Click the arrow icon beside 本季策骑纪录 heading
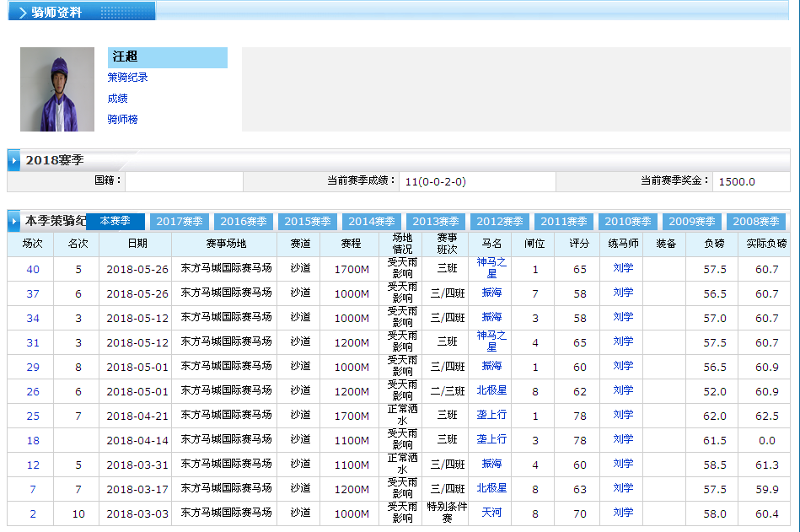 click(x=15, y=222)
